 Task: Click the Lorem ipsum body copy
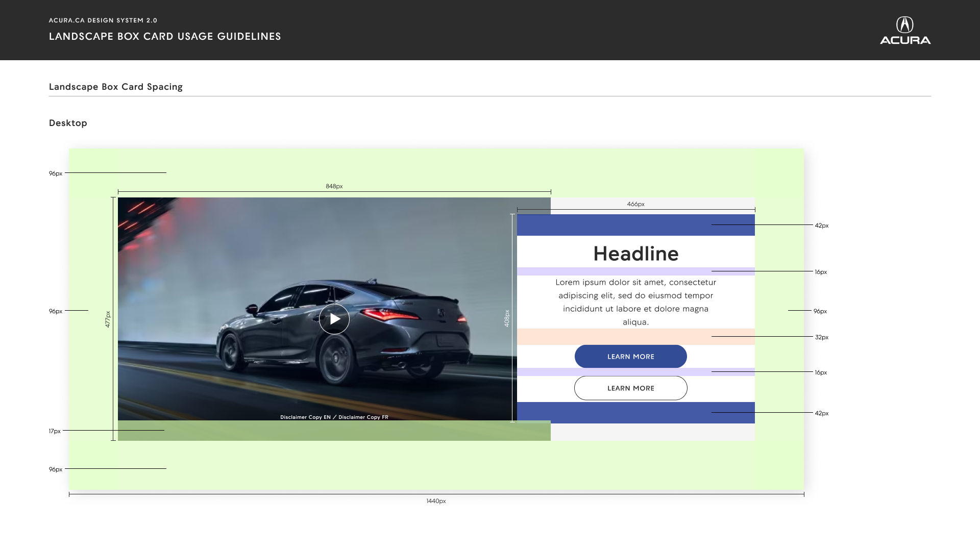pos(636,302)
